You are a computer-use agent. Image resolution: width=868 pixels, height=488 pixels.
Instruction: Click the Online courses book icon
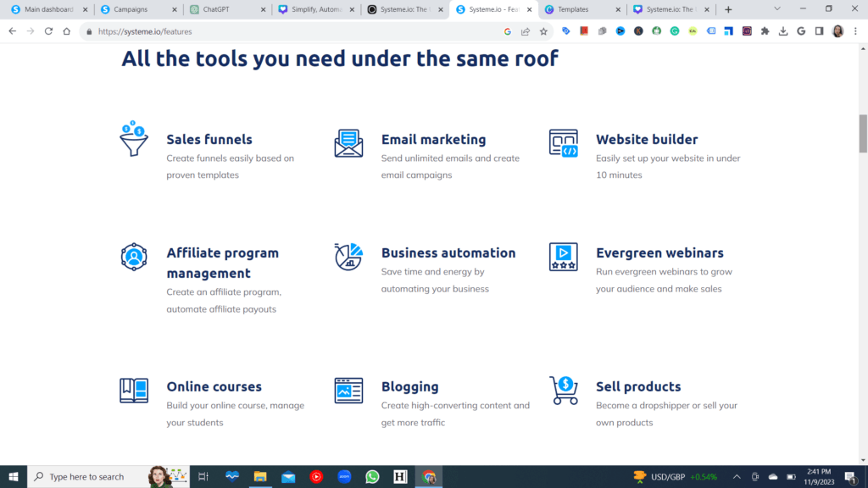coord(134,391)
